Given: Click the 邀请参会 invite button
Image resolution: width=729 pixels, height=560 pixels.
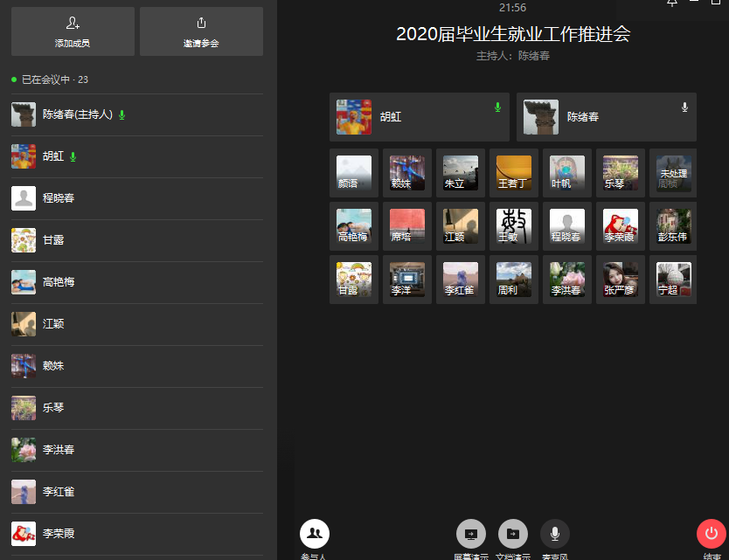Looking at the screenshot, I should click(201, 31).
